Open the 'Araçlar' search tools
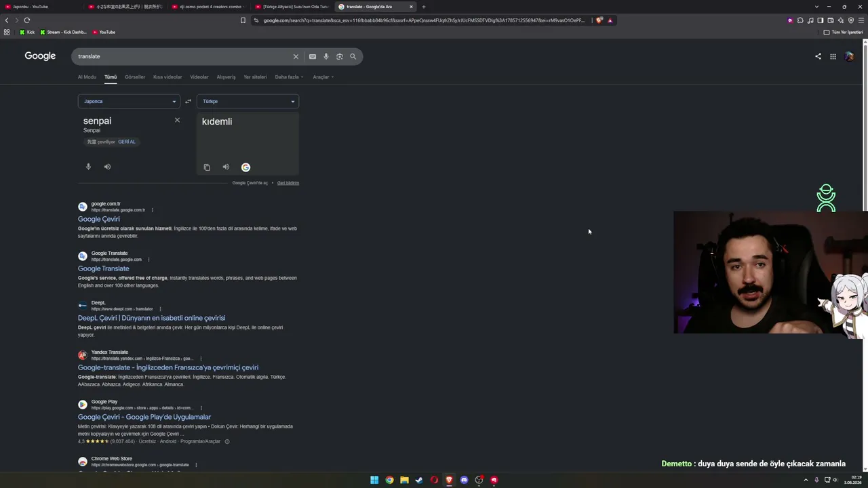Image resolution: width=868 pixels, height=488 pixels. click(x=323, y=77)
